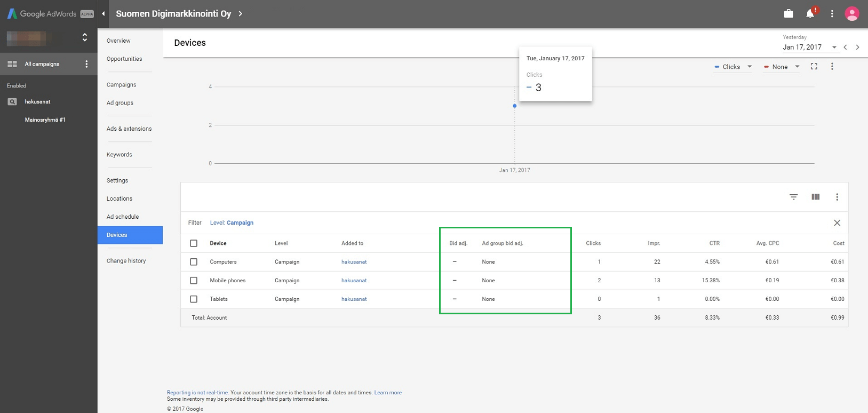Screen dimensions: 868x413
Task: Go to previous date range arrow
Action: (x=845, y=47)
